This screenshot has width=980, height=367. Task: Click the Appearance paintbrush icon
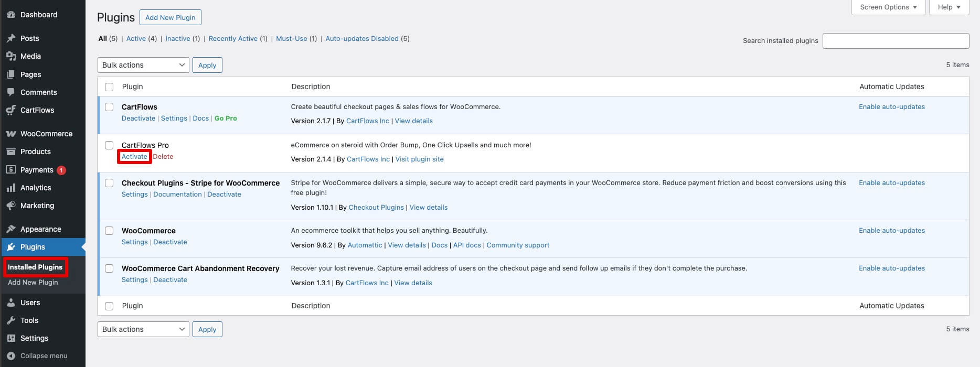(x=11, y=229)
